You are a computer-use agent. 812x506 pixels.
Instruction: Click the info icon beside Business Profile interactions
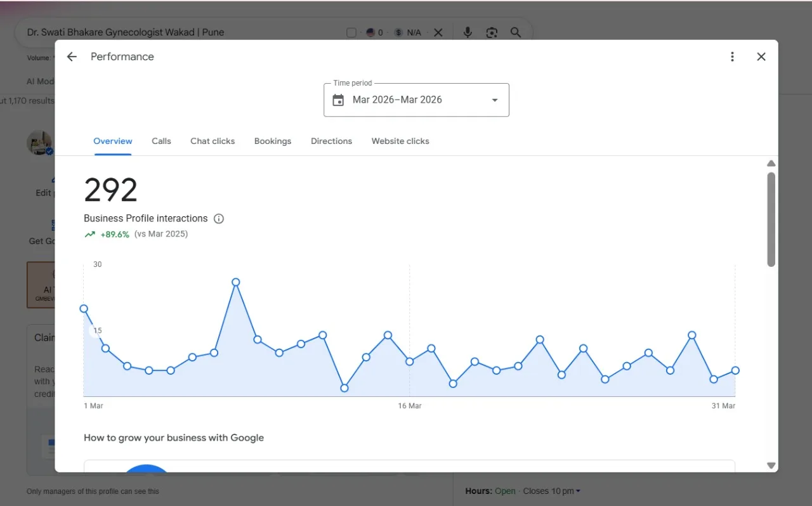coord(219,219)
